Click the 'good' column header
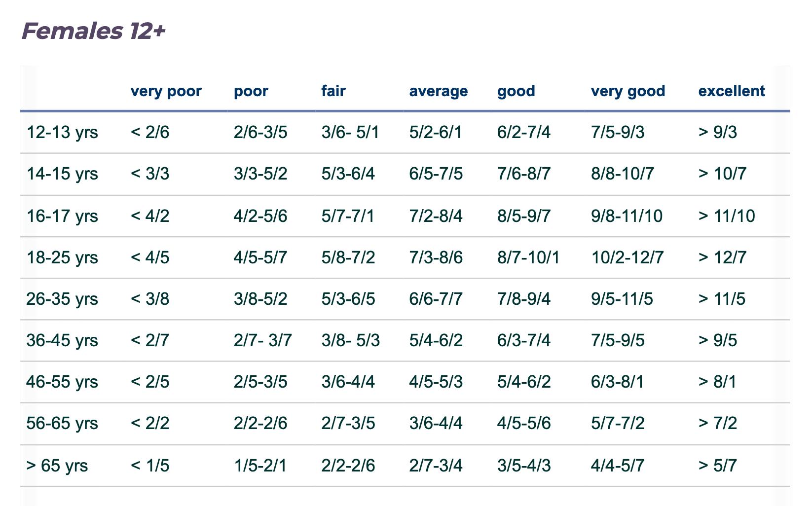Screen dimensions: 812x506 coord(516,91)
